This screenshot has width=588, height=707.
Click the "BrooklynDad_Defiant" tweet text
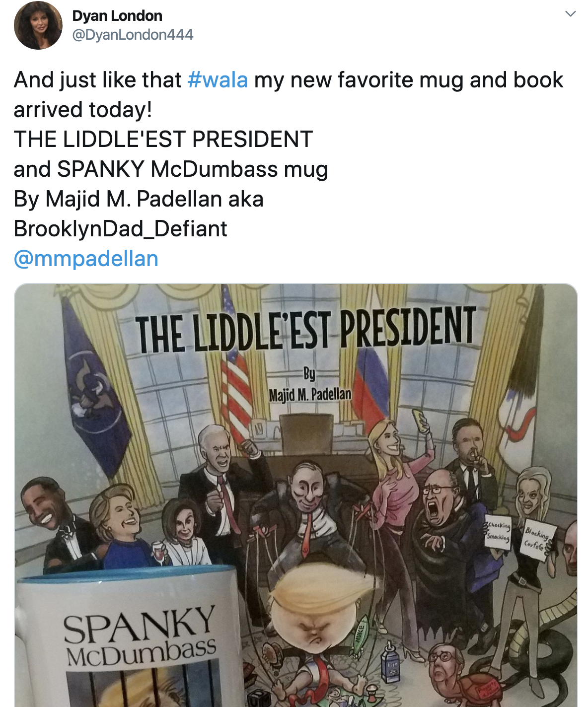coord(120,229)
